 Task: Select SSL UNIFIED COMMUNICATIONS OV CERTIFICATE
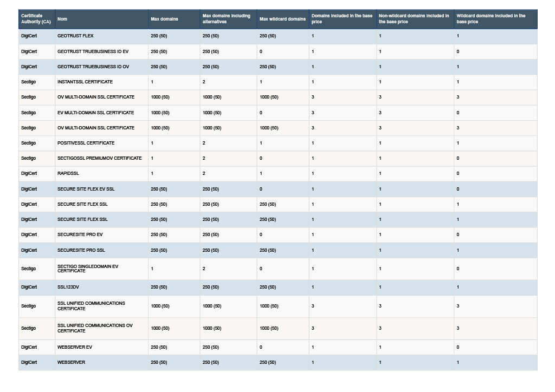pyautogui.click(x=95, y=328)
